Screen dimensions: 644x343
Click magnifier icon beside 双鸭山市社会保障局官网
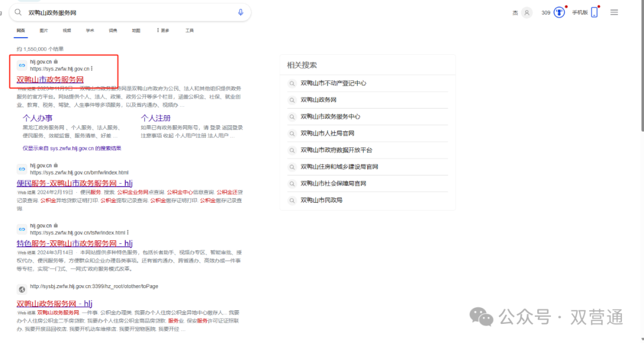[x=292, y=184]
